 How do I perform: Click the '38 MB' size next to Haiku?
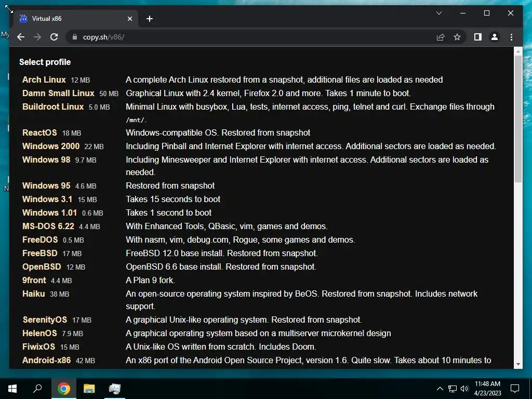tap(59, 294)
